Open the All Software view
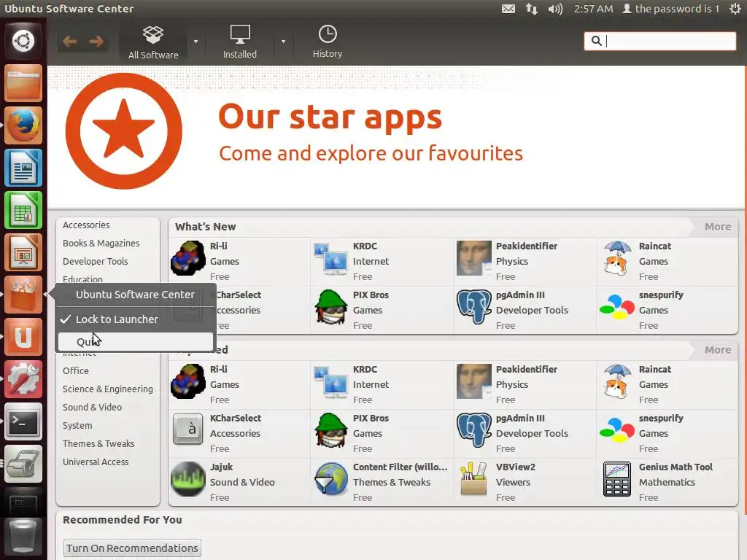Screen dimensions: 747x560 153,42
